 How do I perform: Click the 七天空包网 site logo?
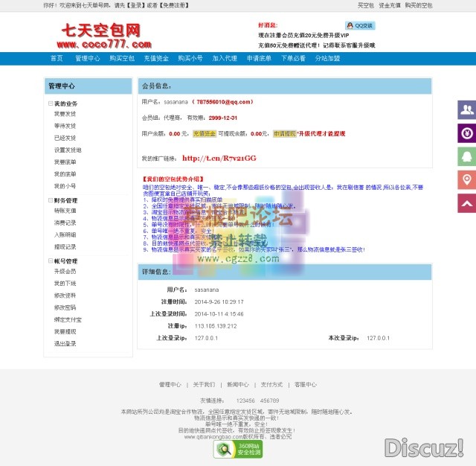(104, 36)
